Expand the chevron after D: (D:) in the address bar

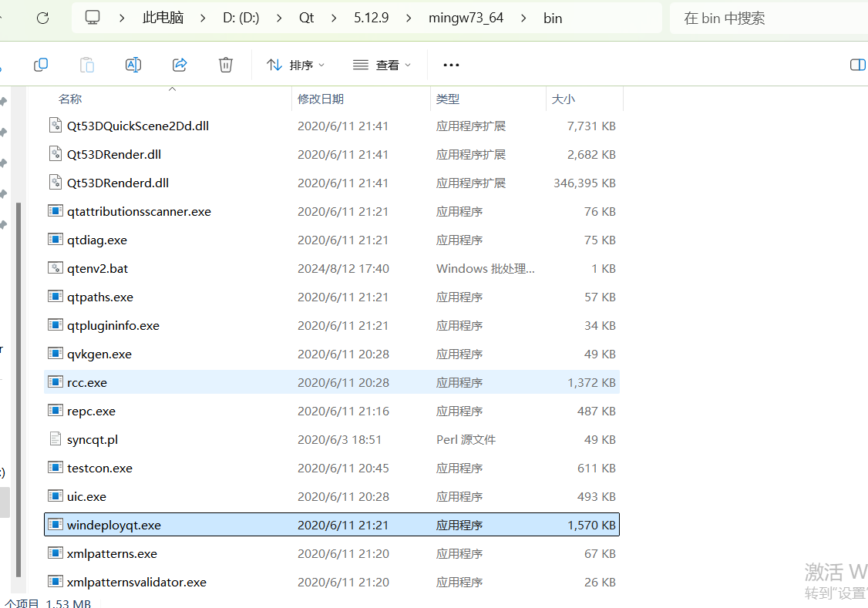click(x=279, y=18)
